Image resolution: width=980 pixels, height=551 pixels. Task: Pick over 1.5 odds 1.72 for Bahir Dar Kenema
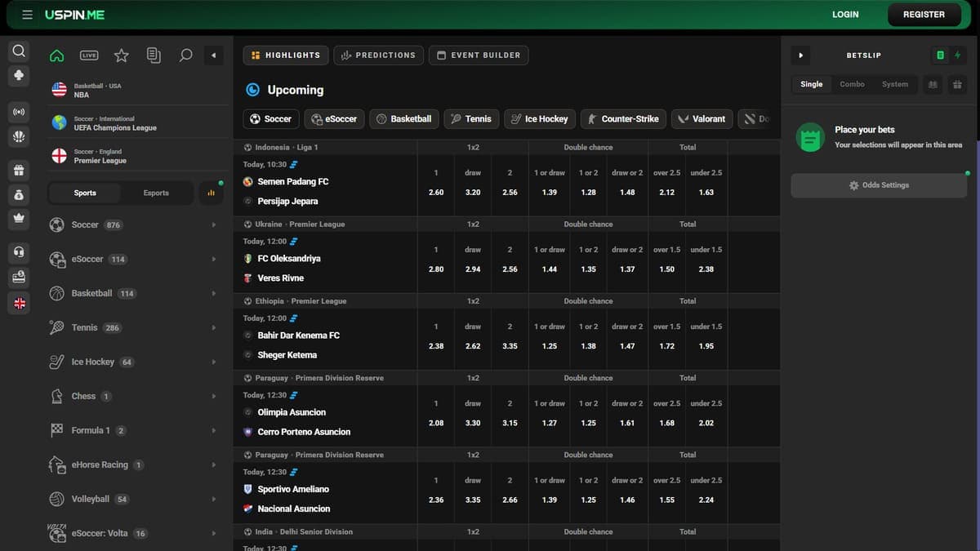(x=667, y=346)
